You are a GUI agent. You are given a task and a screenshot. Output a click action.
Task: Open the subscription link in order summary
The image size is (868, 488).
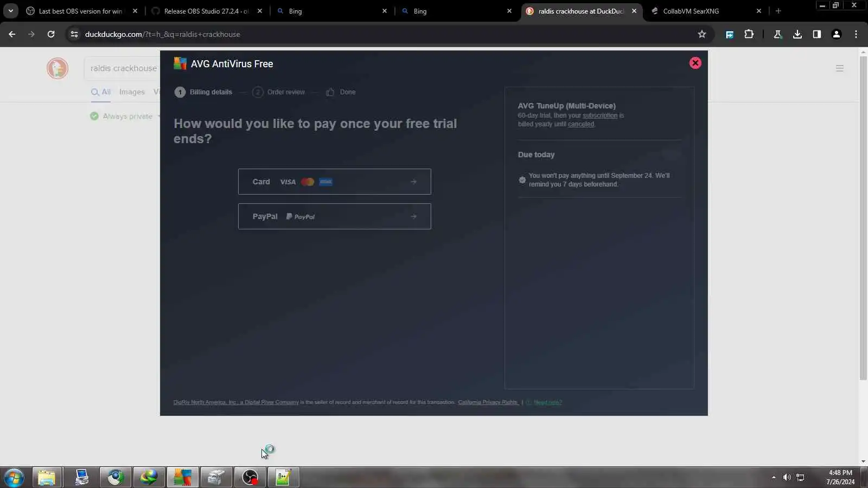tap(599, 115)
